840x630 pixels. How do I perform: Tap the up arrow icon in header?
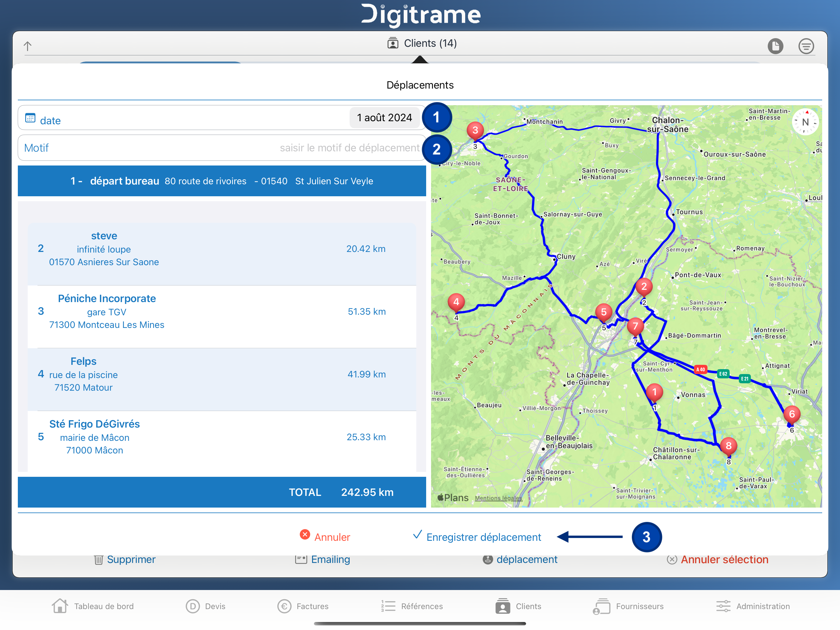(27, 46)
